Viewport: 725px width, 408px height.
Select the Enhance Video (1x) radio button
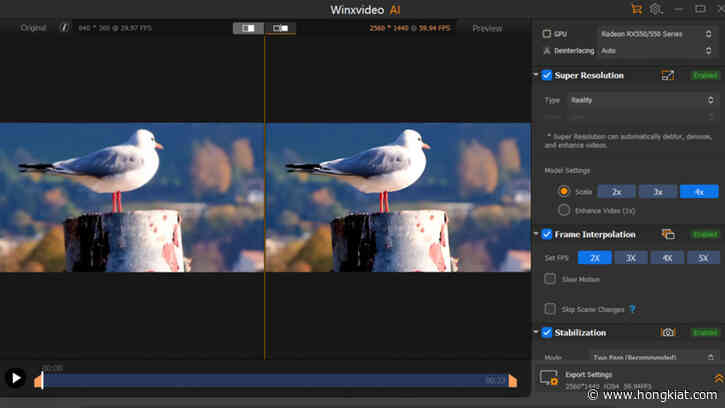coord(564,210)
